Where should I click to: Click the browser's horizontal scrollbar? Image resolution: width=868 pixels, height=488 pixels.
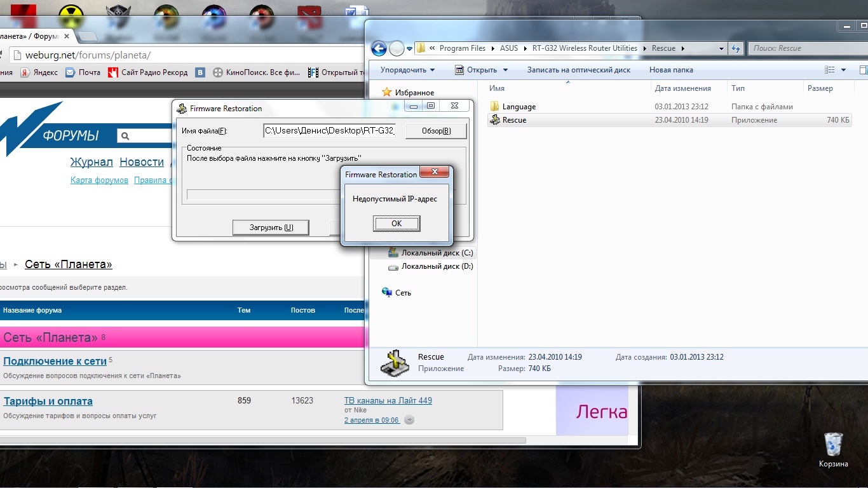[263, 440]
